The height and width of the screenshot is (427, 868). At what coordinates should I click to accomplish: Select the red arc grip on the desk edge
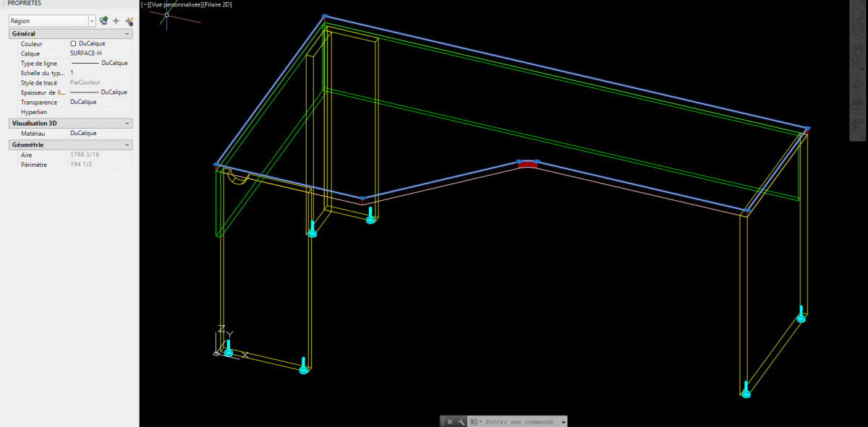528,163
